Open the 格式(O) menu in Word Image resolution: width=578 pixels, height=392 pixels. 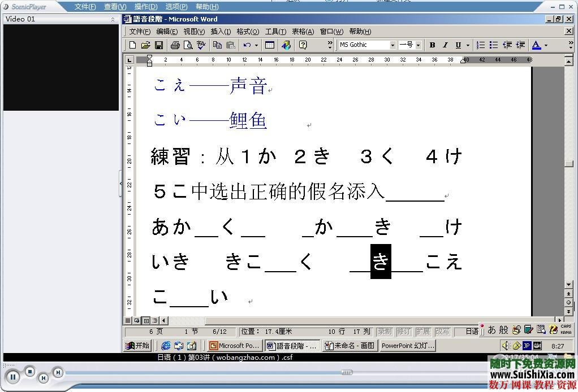pyautogui.click(x=248, y=32)
